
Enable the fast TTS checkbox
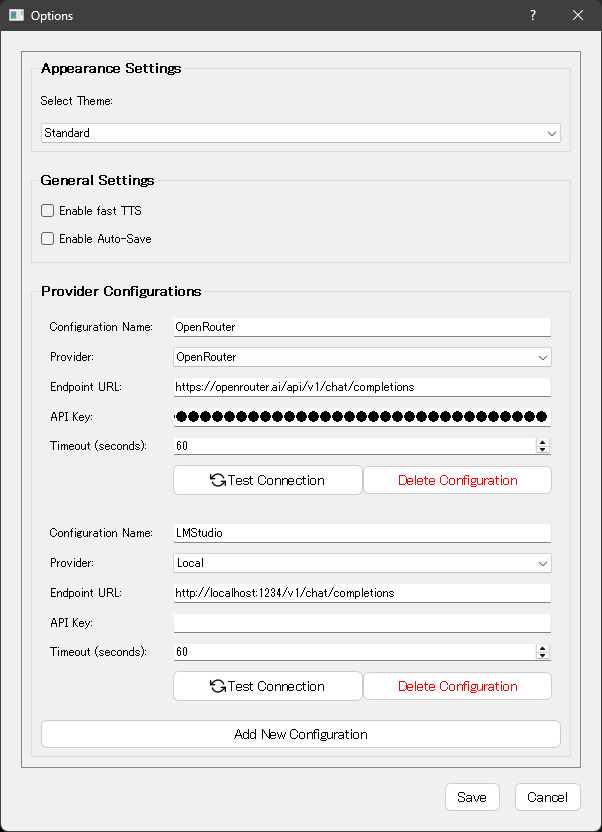(x=47, y=211)
